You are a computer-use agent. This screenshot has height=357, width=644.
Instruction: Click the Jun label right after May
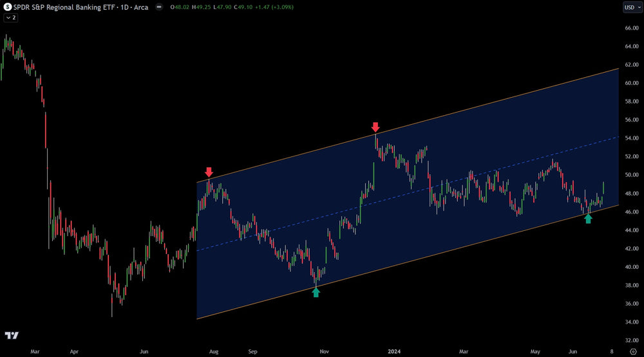point(573,352)
